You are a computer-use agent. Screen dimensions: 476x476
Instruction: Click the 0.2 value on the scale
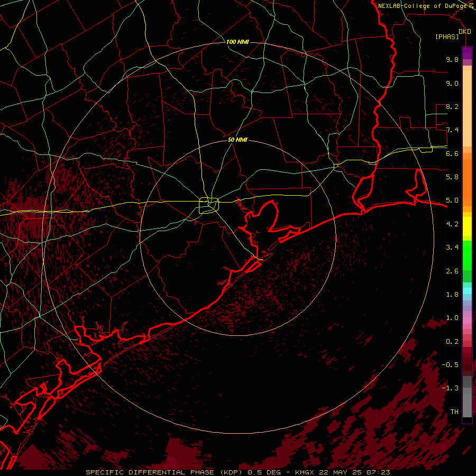[x=452, y=342]
